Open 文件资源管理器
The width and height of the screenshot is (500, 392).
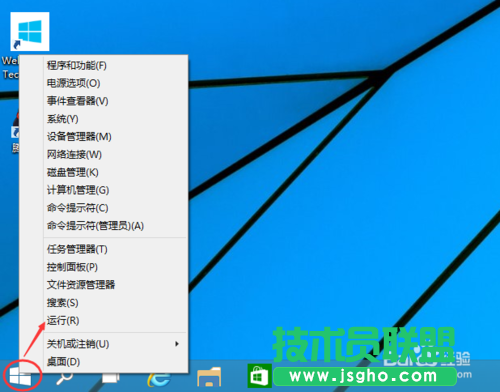104,285
